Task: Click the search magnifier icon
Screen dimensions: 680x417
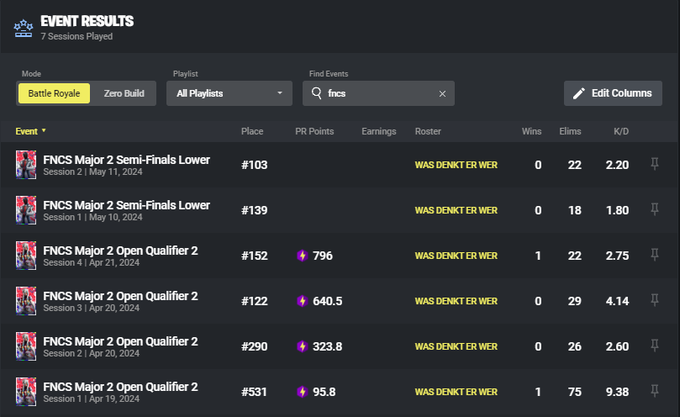Action: (x=317, y=93)
